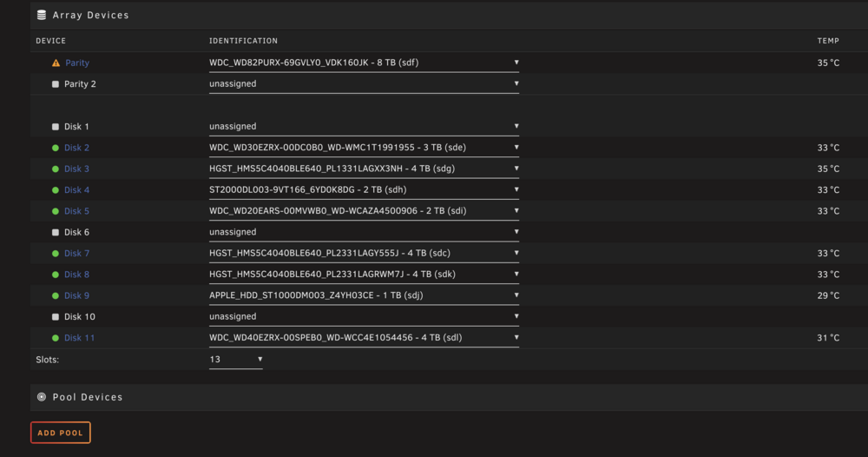Open the Parity 2 unassigned dropdown
The height and width of the screenshot is (457, 868).
[x=364, y=83]
